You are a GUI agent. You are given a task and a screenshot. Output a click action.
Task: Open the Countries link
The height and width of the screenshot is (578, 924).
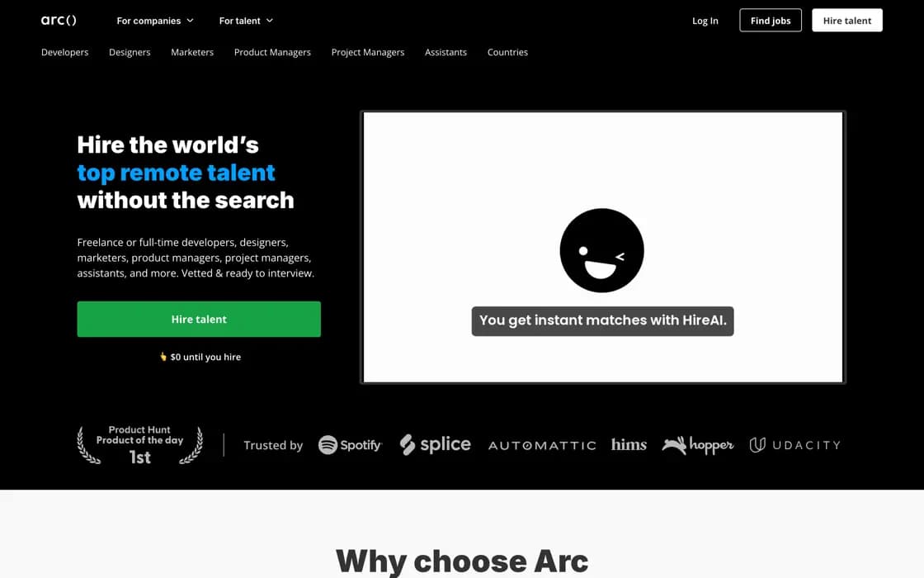(x=507, y=53)
